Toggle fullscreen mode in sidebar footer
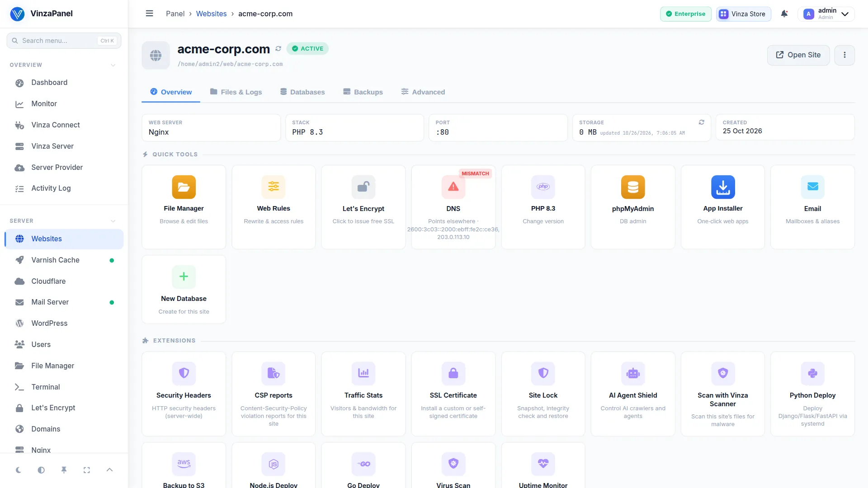This screenshot has height=488, width=868. tap(87, 470)
